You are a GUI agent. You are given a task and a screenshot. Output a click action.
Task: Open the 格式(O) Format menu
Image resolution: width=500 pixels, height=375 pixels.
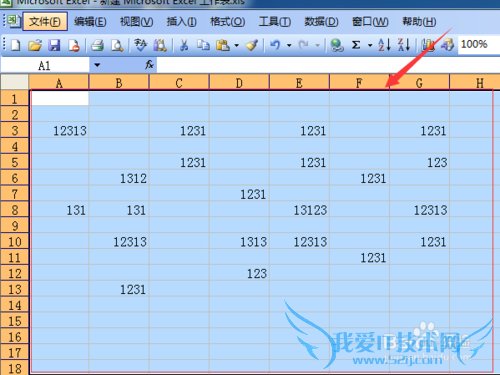tap(228, 22)
